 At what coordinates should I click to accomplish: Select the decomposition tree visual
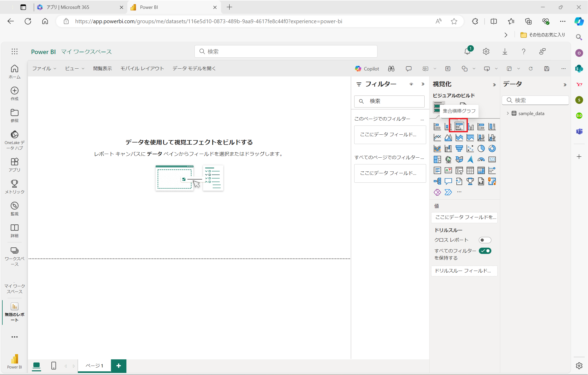(437, 181)
